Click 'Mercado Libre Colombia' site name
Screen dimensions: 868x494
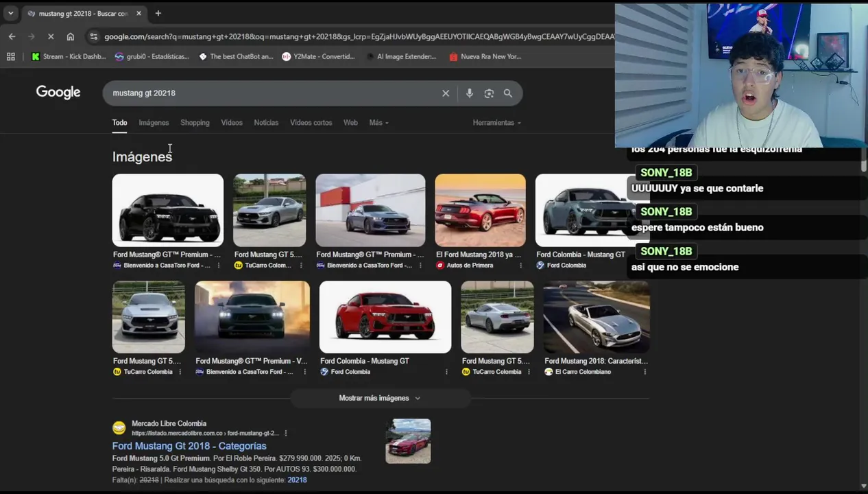pyautogui.click(x=169, y=424)
